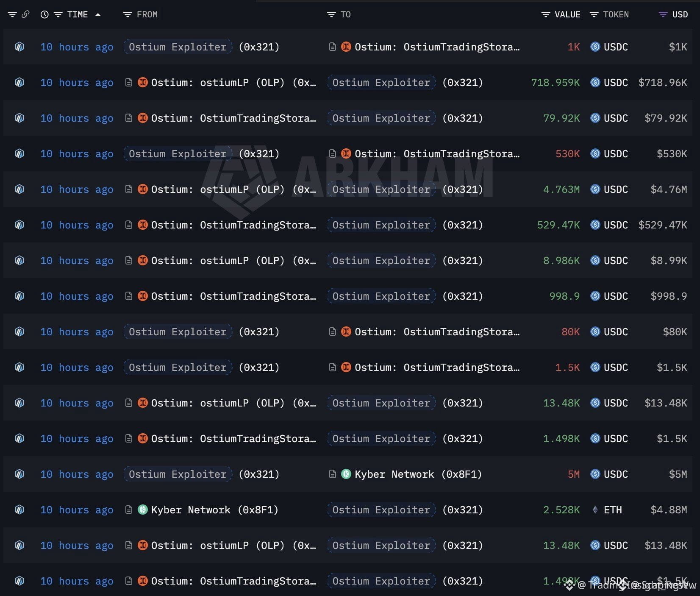Click the contract document icon in the 80K row

[x=333, y=331]
